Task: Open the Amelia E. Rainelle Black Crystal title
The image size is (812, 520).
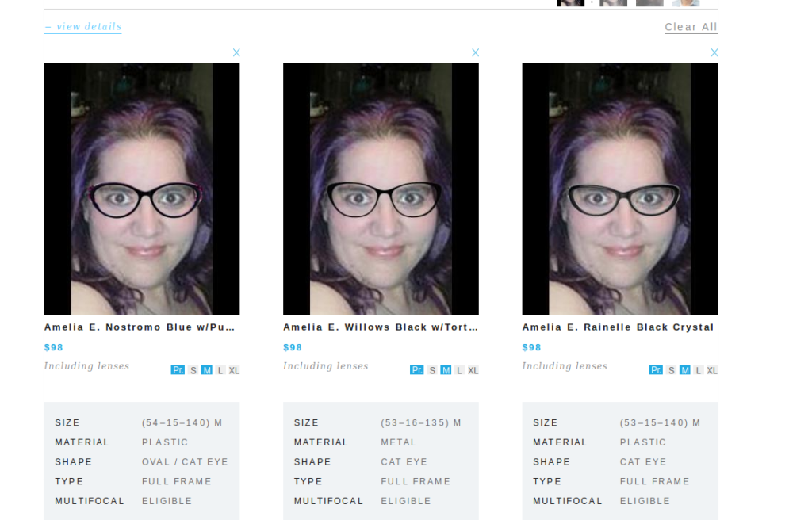Action: (x=618, y=327)
